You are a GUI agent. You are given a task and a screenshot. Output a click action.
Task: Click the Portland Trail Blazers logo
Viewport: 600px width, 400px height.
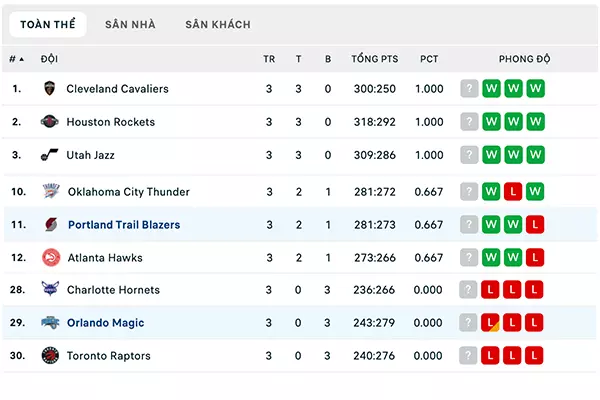51,224
